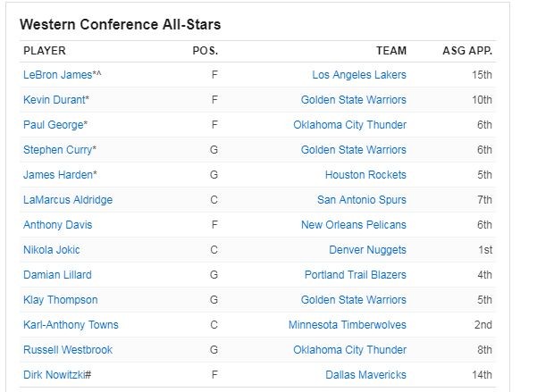
Task: Click Russell Westbrook name
Action: [x=68, y=350]
